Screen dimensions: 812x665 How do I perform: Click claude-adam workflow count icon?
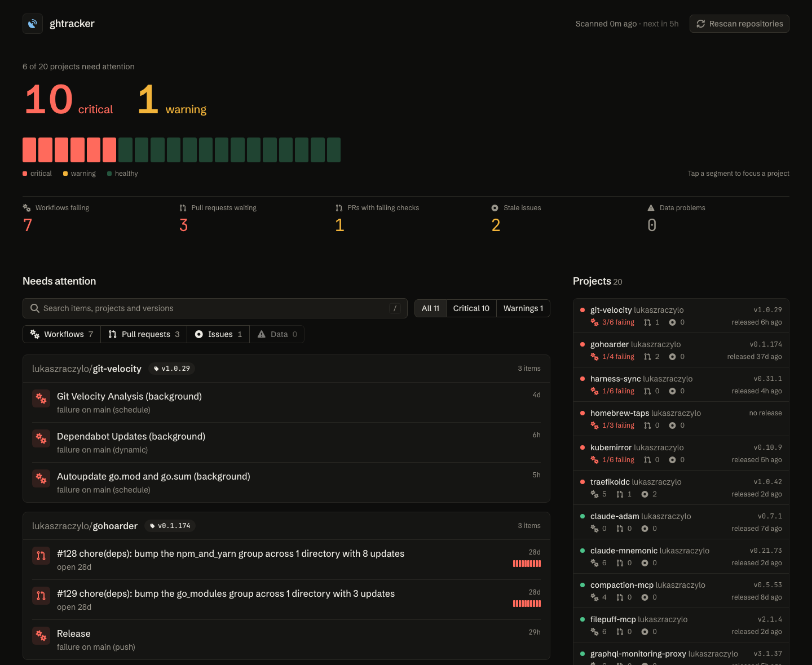click(594, 529)
